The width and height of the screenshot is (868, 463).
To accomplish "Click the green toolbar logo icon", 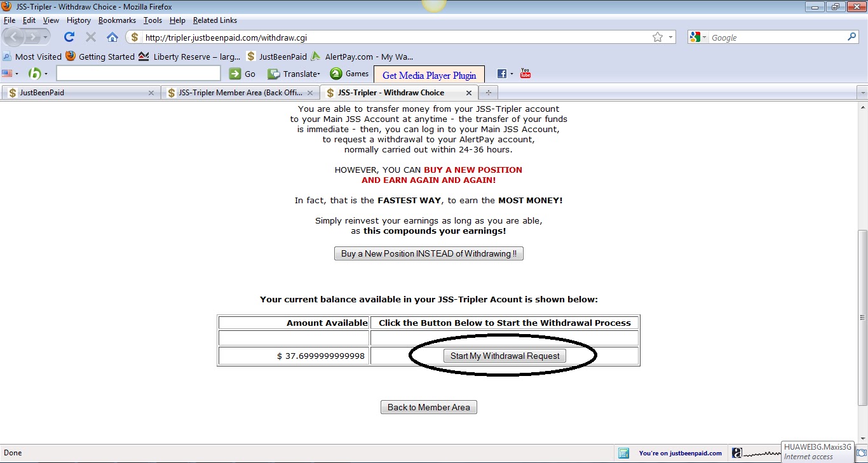I will point(34,74).
